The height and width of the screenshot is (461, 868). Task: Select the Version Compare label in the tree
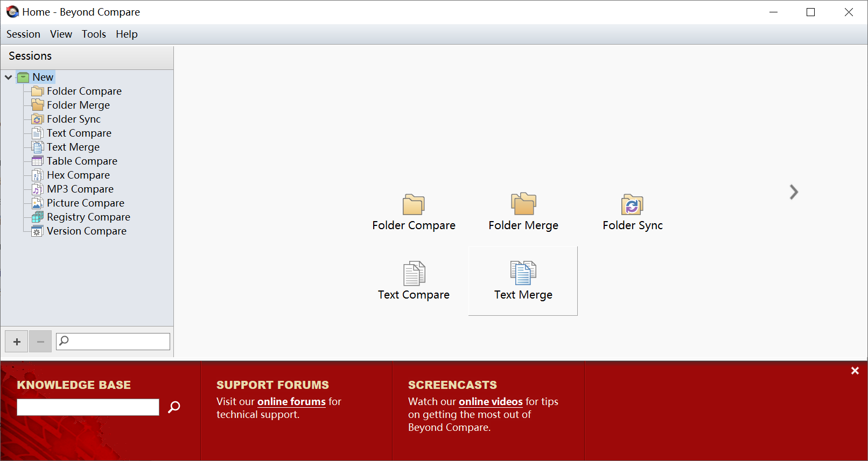point(87,231)
